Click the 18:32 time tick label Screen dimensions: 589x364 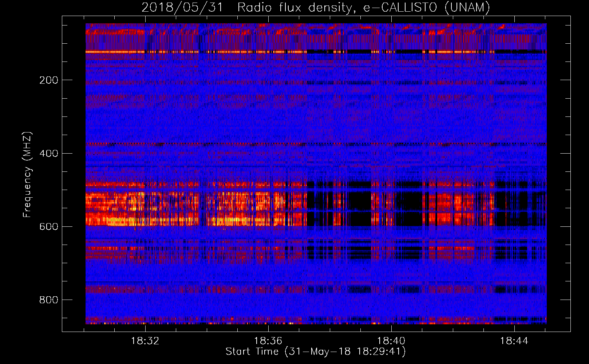pos(145,341)
